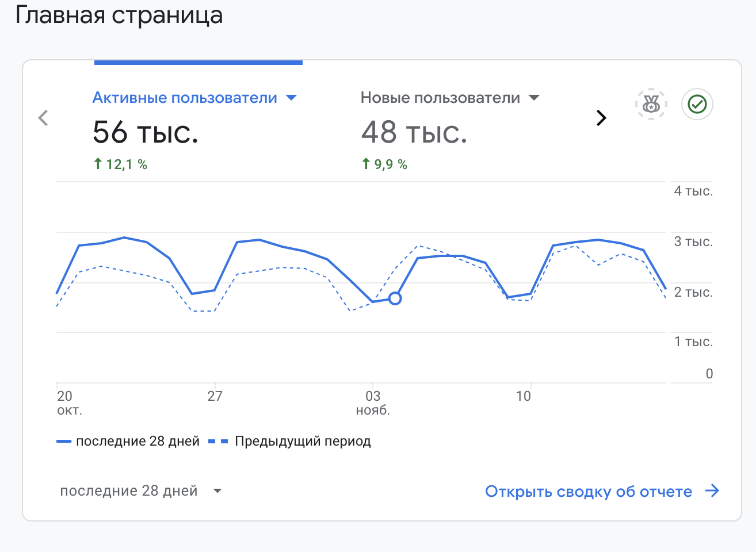The width and height of the screenshot is (756, 552).
Task: Click the последние 28 дней solid legend entry
Action: click(128, 441)
